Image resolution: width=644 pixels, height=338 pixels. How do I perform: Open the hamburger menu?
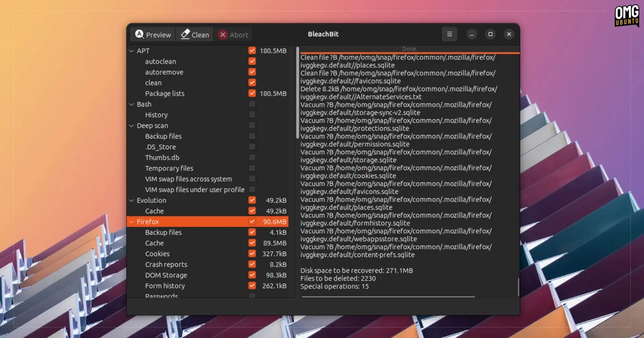click(449, 34)
